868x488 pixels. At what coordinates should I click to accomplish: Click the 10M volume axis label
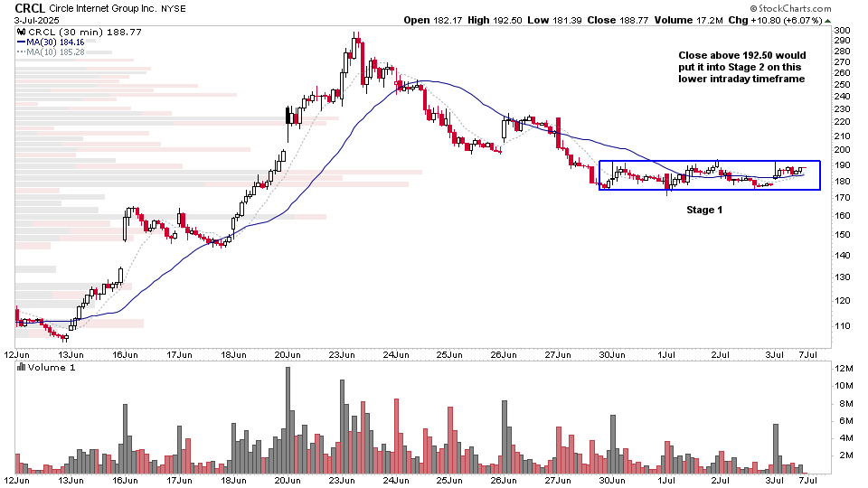coord(844,386)
